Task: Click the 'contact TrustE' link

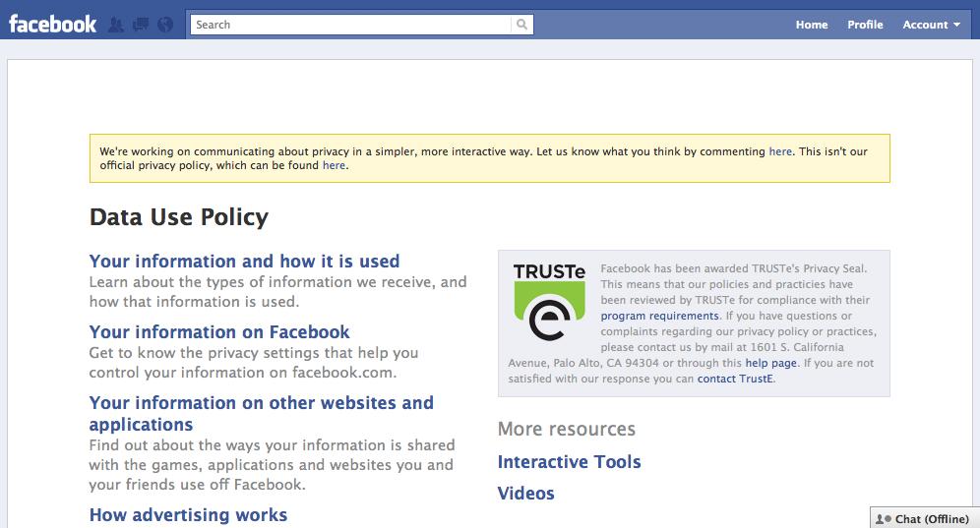Action: coord(735,378)
